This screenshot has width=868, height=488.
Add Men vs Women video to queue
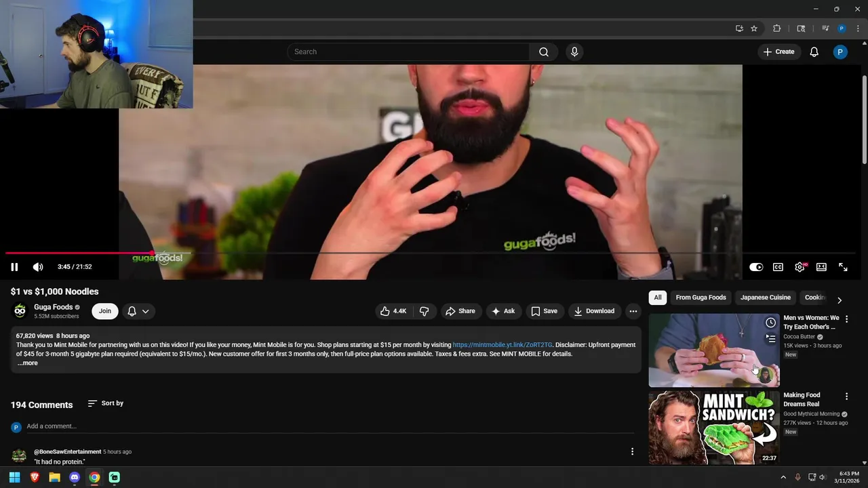click(770, 338)
